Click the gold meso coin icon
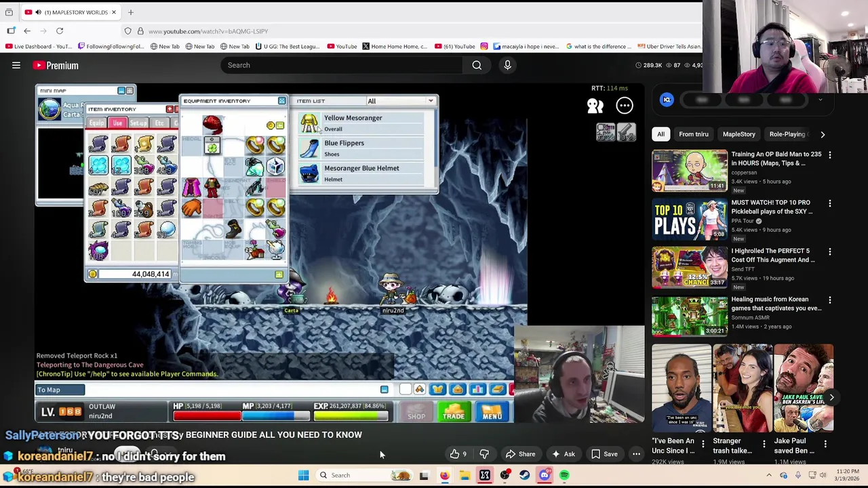The width and height of the screenshot is (868, 488). tap(92, 274)
